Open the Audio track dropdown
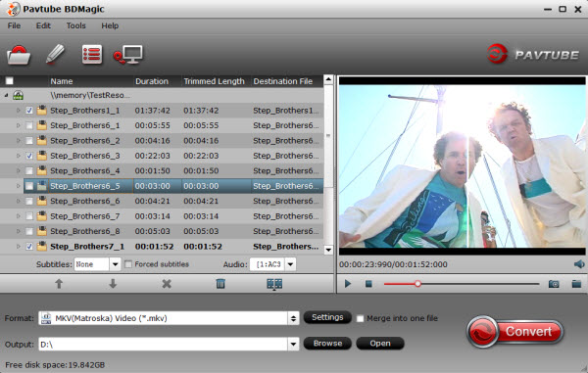Viewport: 588px width, 373px height. [290, 264]
